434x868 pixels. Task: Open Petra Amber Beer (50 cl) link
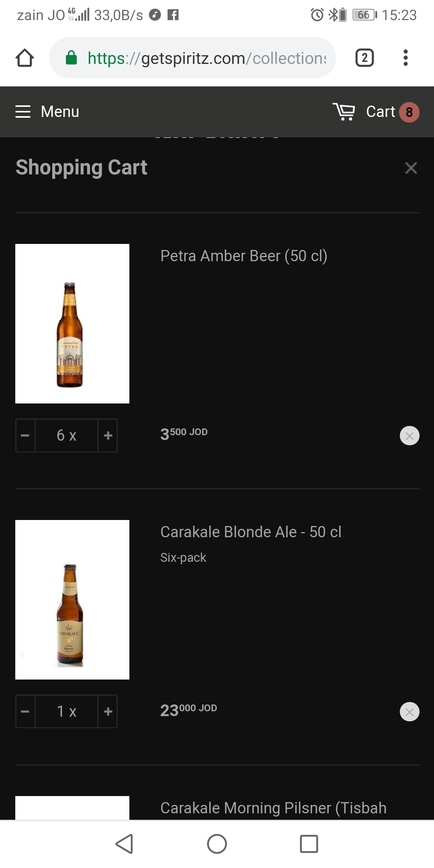[244, 256]
